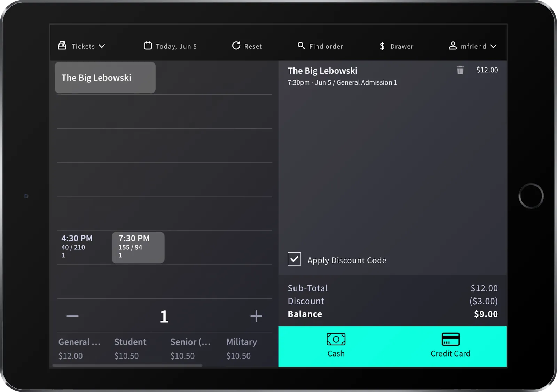
Task: Click The Big Lebowski title in the order panel
Action: [322, 71]
